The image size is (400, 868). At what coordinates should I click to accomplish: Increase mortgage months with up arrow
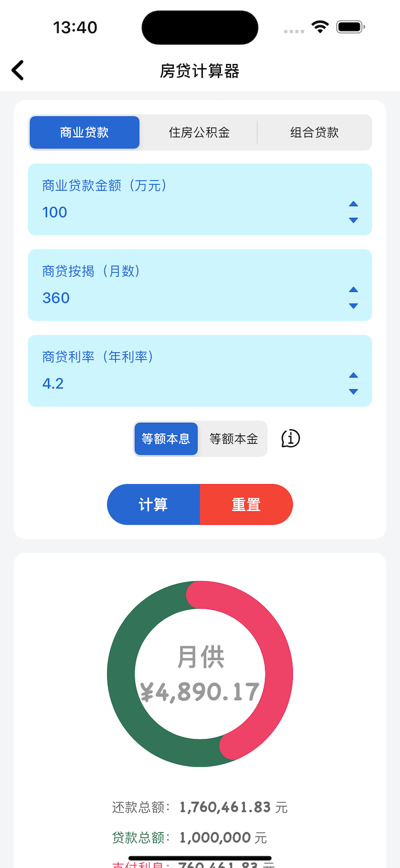(353, 289)
